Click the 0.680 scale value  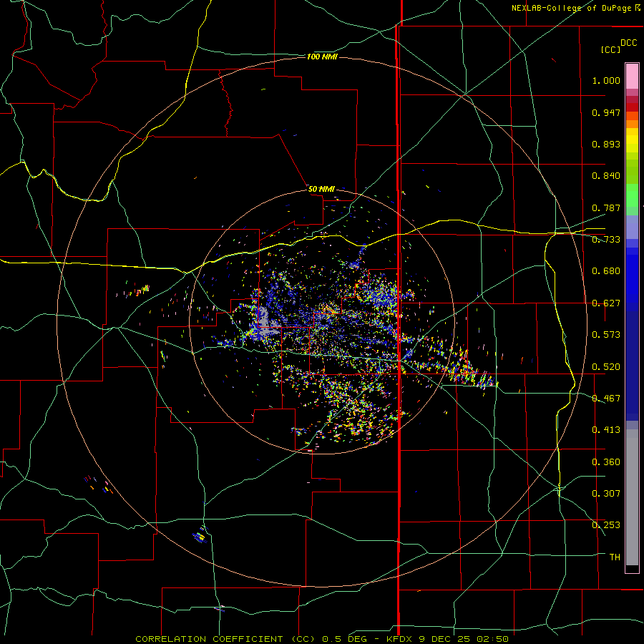point(606,271)
